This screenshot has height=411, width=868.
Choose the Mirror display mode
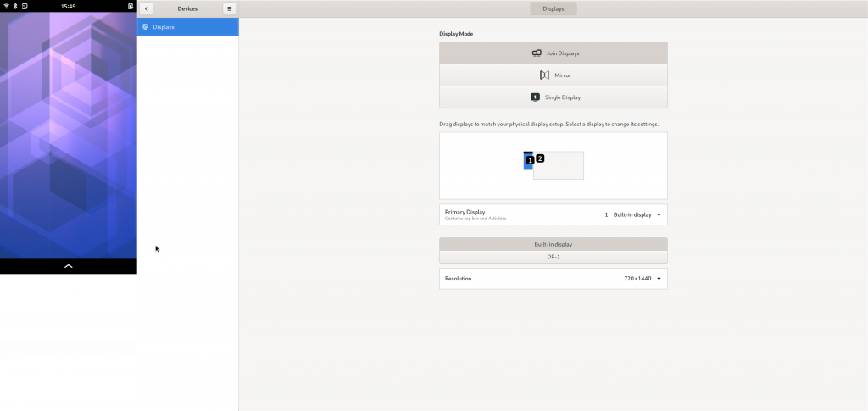553,75
